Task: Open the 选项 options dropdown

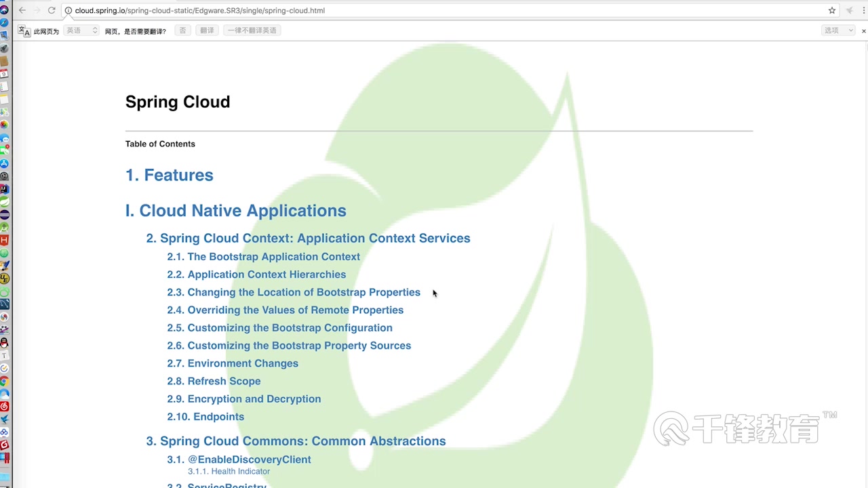Action: (x=838, y=30)
